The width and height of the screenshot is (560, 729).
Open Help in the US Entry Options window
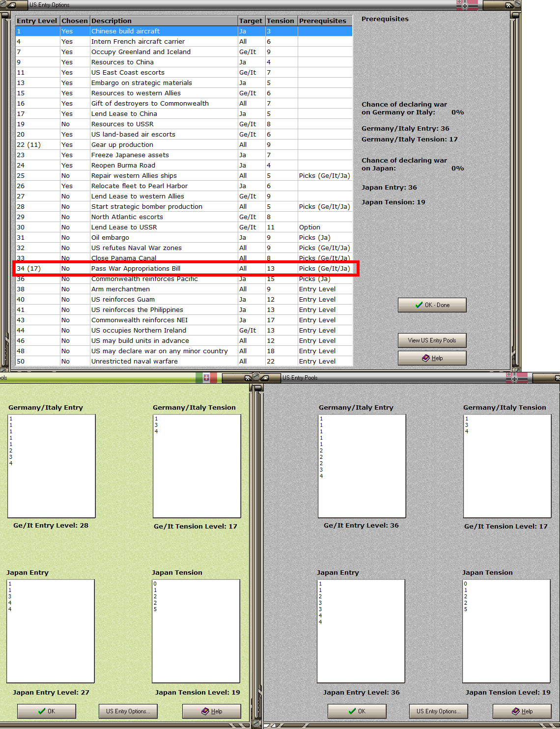[x=432, y=358]
